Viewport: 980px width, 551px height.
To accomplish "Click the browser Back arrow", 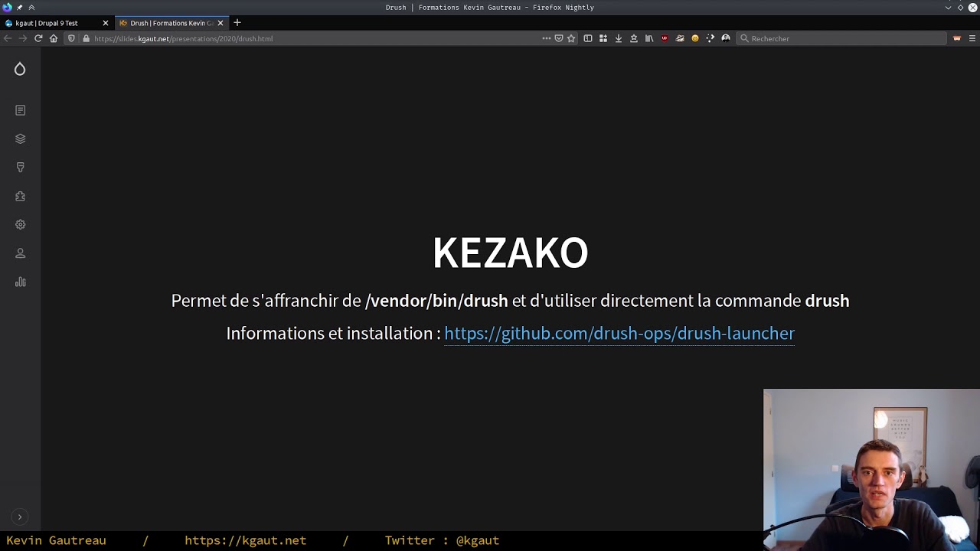I will (8, 38).
